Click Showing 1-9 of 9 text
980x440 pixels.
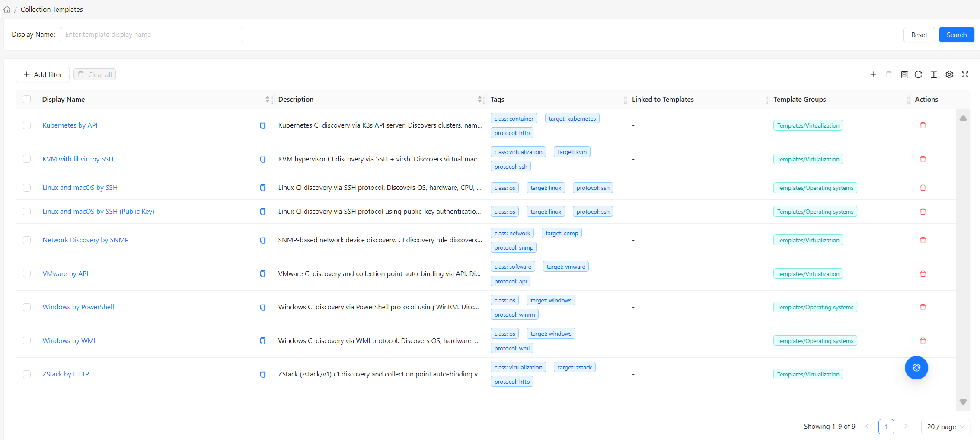[829, 427]
